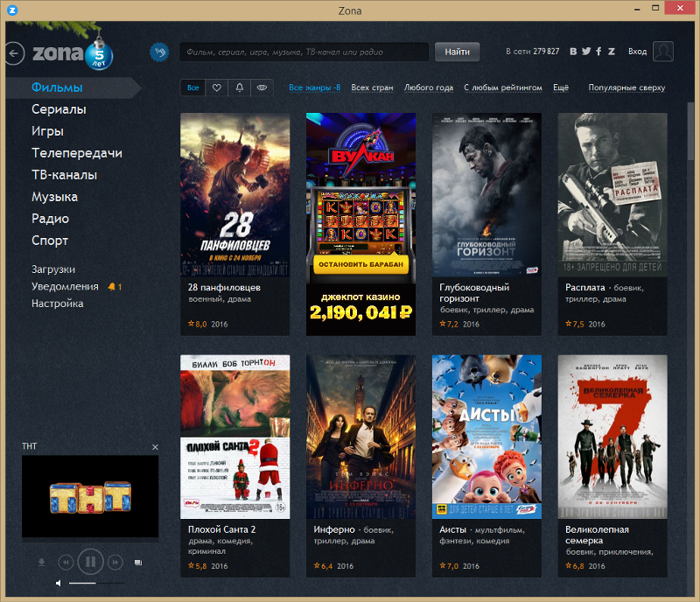Open the 'Все жанры -8' genre dropdown

pyautogui.click(x=314, y=87)
